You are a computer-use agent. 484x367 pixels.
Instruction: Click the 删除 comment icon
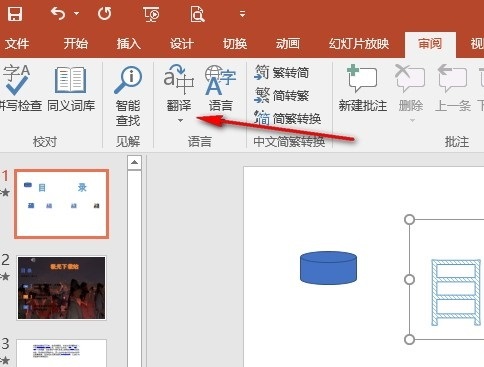point(410,79)
